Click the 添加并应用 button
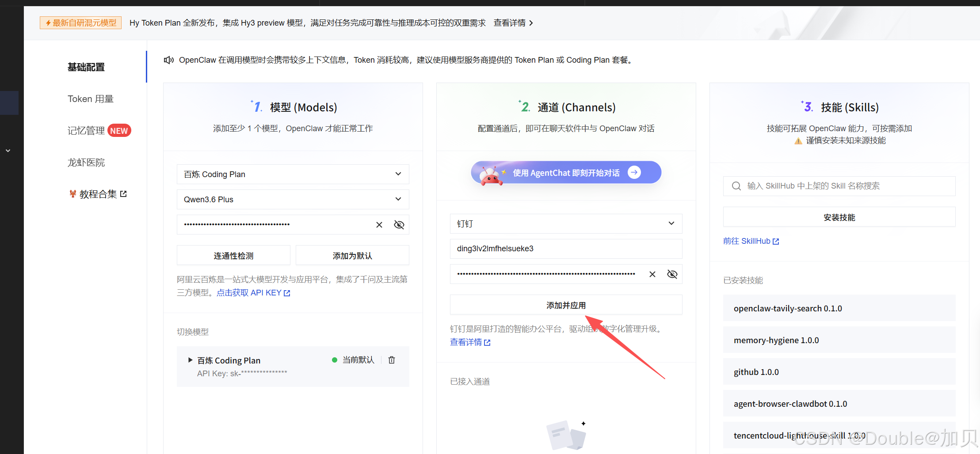The height and width of the screenshot is (454, 980). tap(566, 305)
